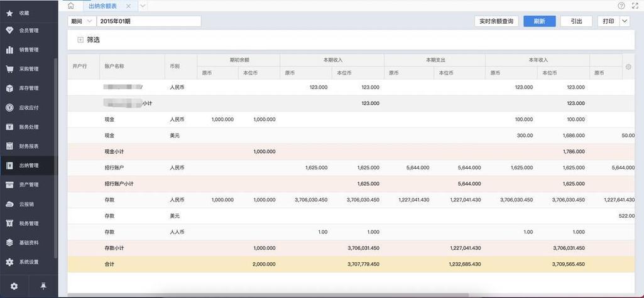Open the tab list chevron dropdown
The width and height of the screenshot is (644, 298).
click(x=143, y=6)
